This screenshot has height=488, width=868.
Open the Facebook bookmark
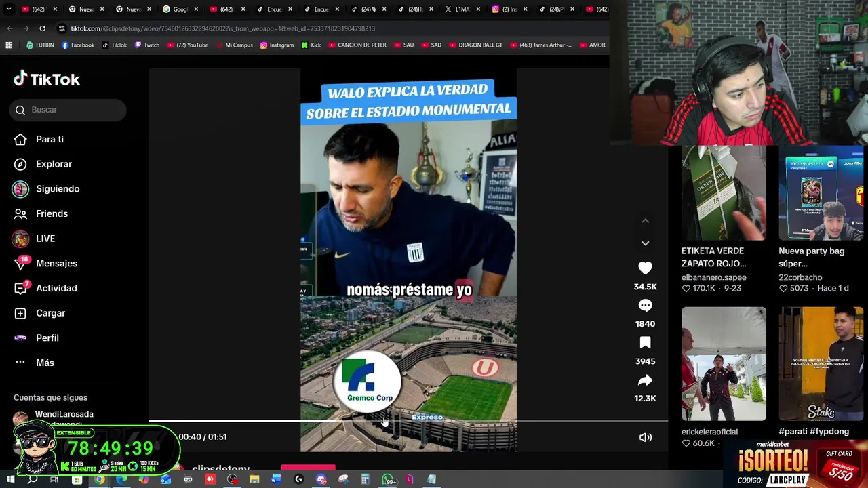78,45
